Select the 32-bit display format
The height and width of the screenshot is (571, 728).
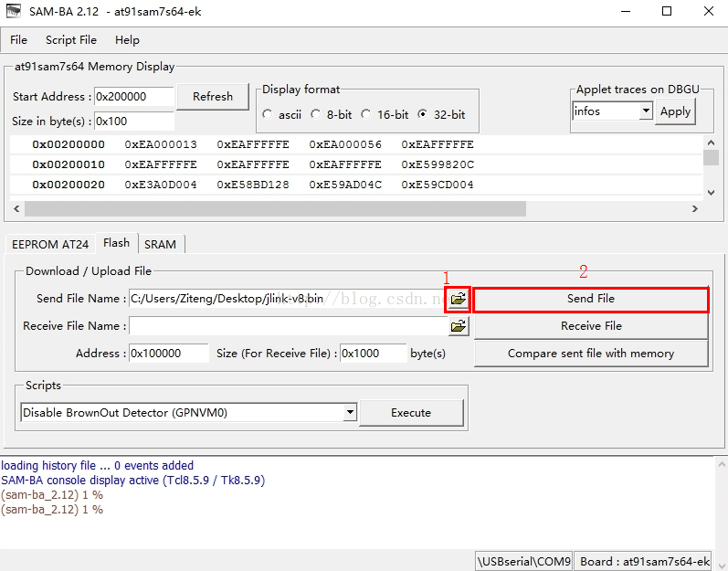(422, 115)
